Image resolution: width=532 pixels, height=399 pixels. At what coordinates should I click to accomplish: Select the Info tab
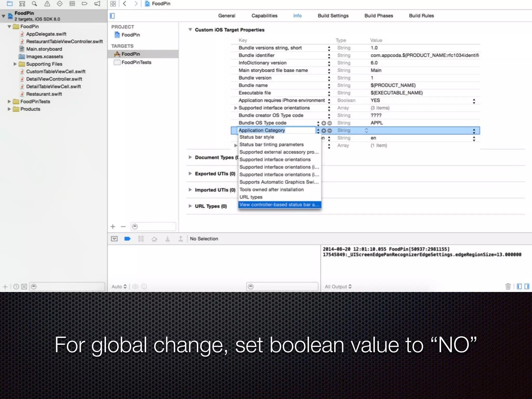pos(297,16)
